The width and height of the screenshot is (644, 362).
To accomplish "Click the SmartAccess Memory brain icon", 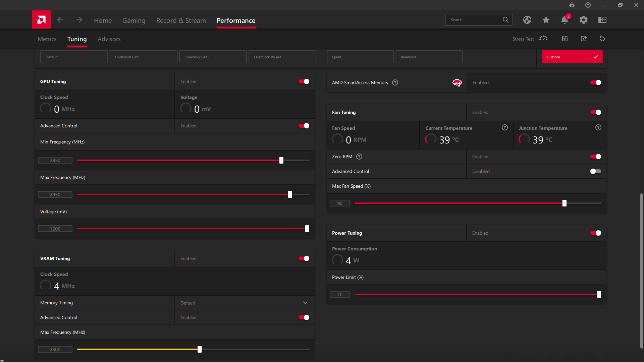I will pyautogui.click(x=457, y=82).
